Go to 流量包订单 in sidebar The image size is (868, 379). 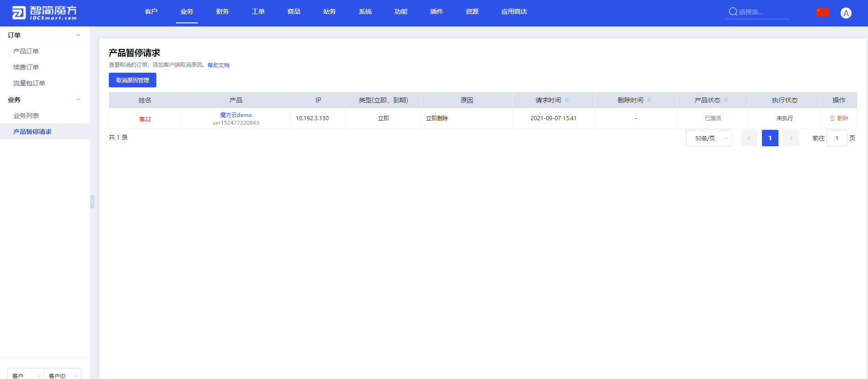coord(29,83)
